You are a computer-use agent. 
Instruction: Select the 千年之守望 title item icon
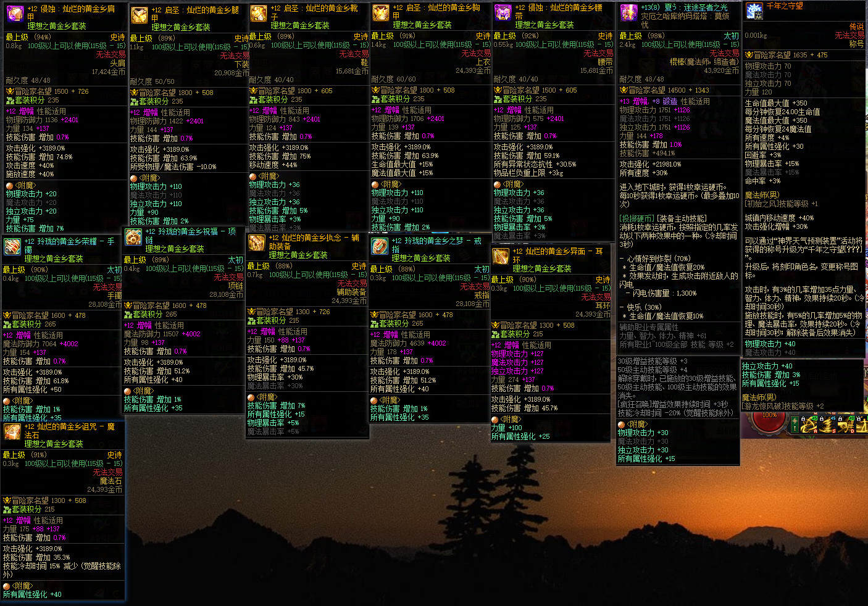[x=754, y=11]
